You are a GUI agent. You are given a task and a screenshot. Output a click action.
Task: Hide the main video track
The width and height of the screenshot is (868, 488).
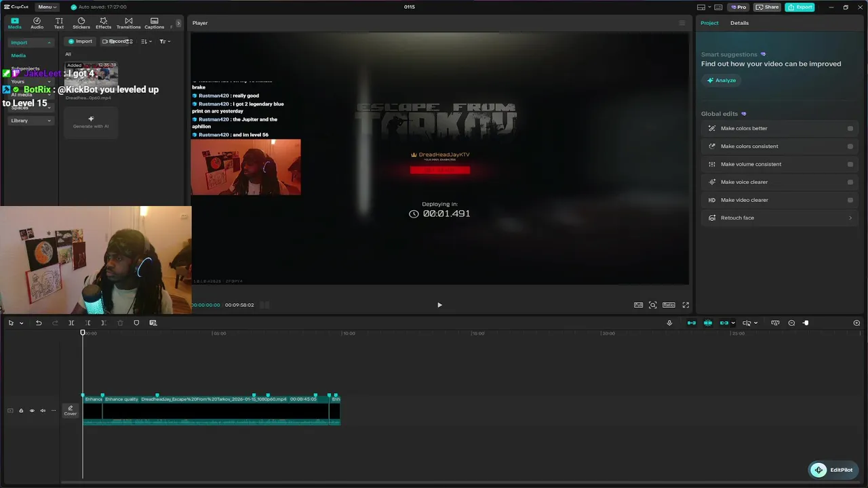32,411
